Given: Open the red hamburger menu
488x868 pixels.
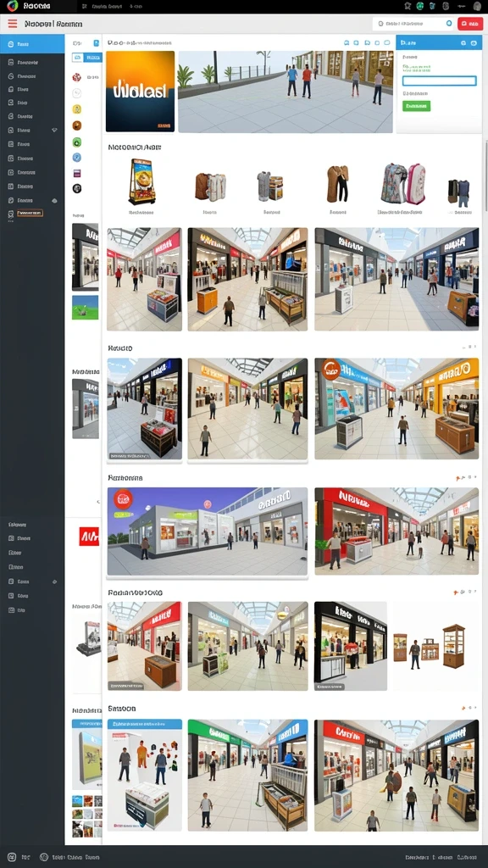Looking at the screenshot, I should 12,24.
